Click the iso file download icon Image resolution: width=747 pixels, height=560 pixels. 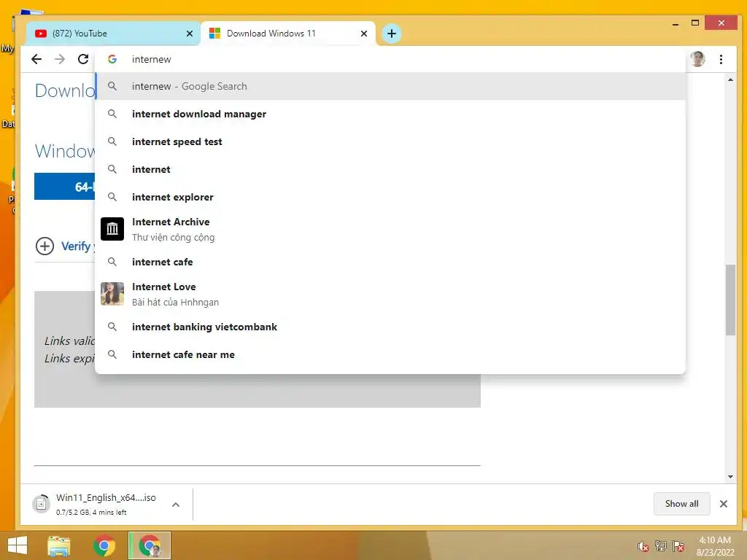coord(41,504)
